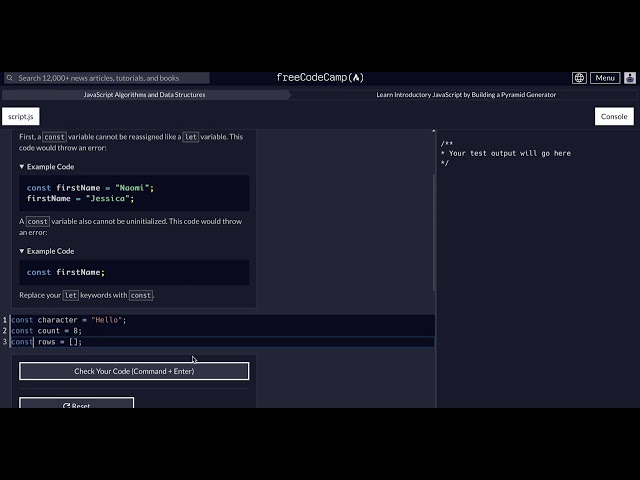
Task: Click the search magnifier icon
Action: tap(10, 78)
